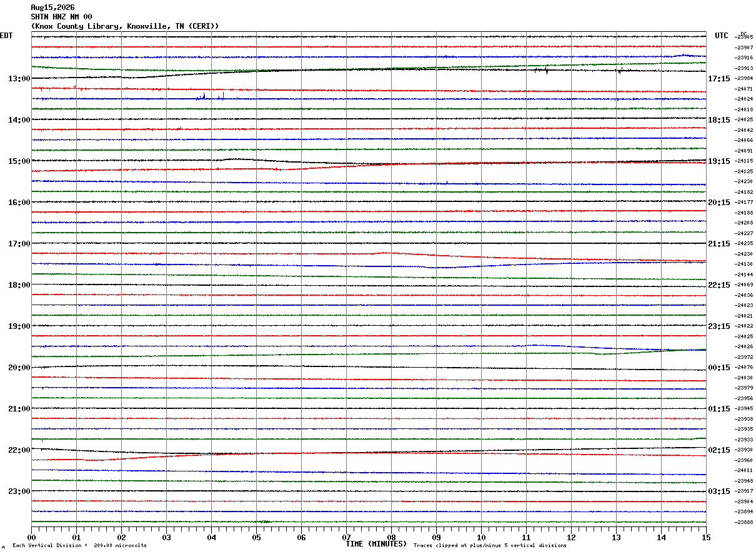This screenshot has height=554, width=756.
Task: Click the EDT timezone label
Action: (6, 36)
